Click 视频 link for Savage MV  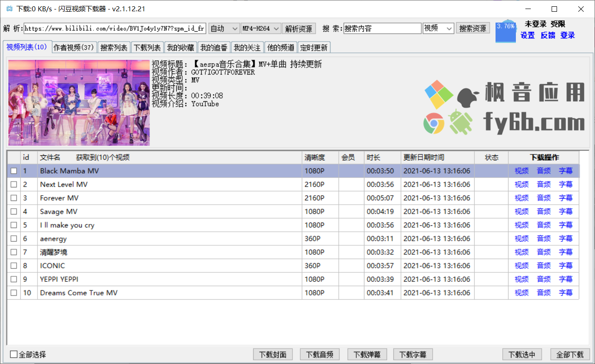(x=522, y=212)
